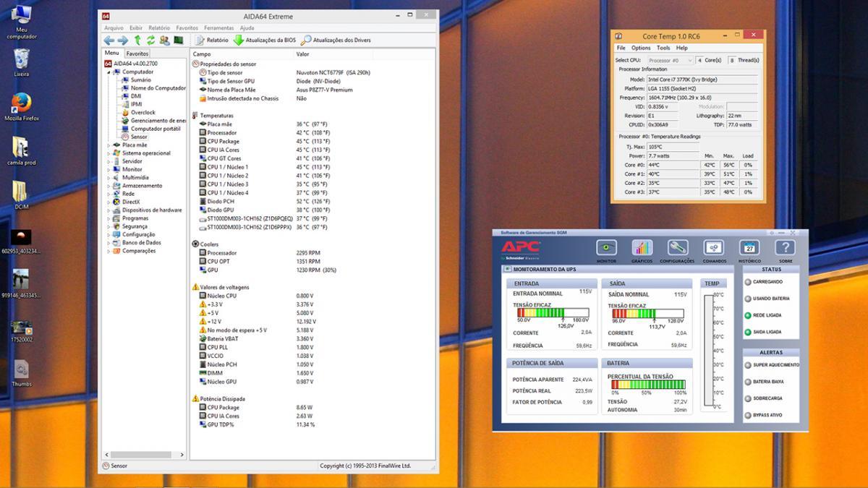Open the Sobre help icon in APC
Viewport: 868px width, 488px height.
[x=786, y=251]
